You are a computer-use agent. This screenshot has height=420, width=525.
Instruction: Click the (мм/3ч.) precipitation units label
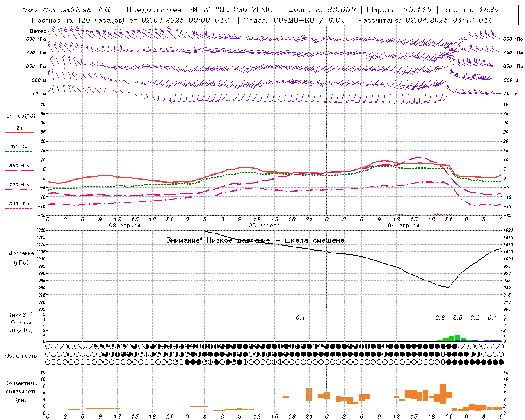pos(21,315)
